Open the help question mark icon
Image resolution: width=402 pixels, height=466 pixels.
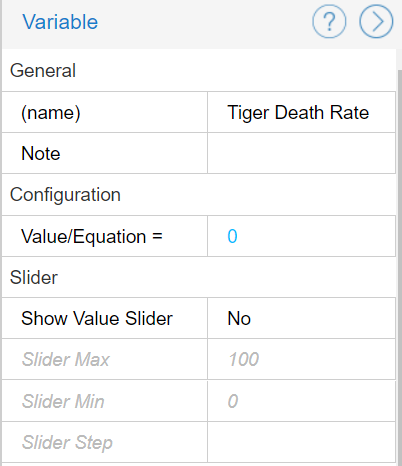329,22
